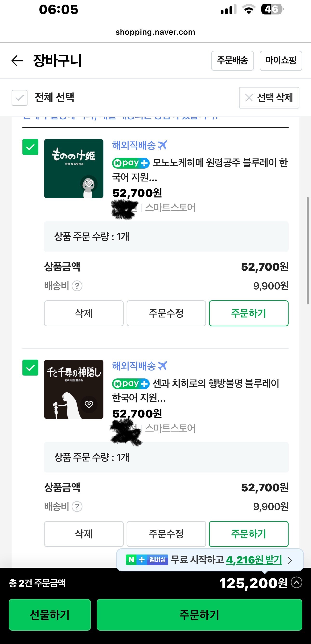This screenshot has width=311, height=644.
Task: Tap question mark beside second 배송비
Action: 77,507
